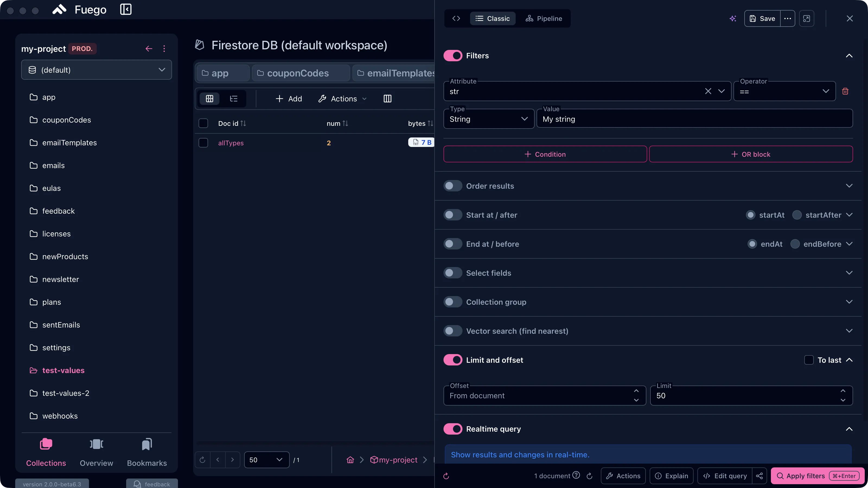
Task: Reset query with bottom-left refresh icon
Action: [x=446, y=476]
